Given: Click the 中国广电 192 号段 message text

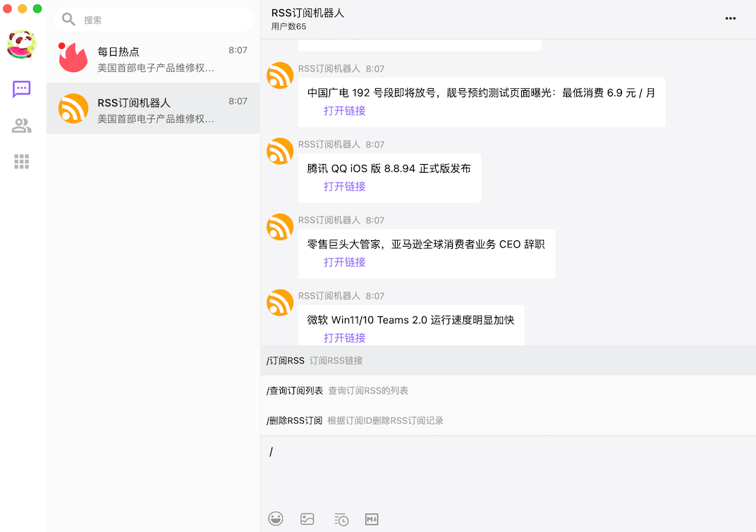Looking at the screenshot, I should (481, 92).
